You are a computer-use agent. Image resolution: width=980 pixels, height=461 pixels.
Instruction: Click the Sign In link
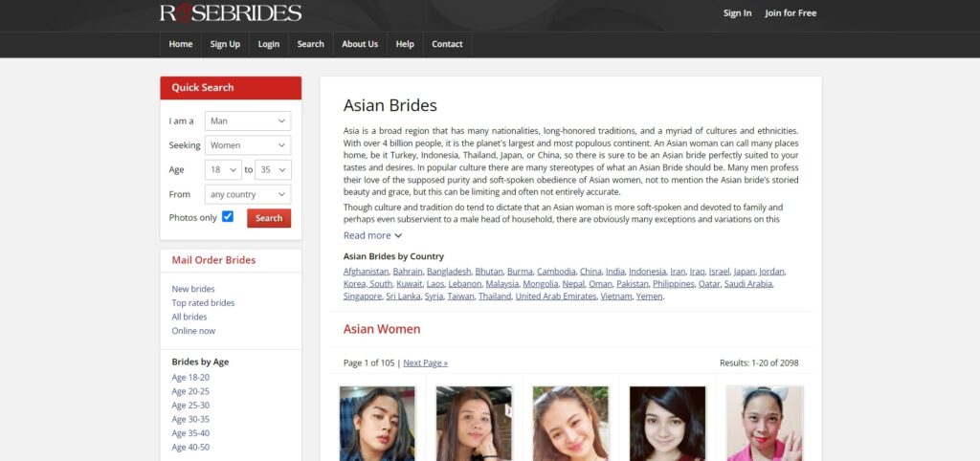pos(737,13)
